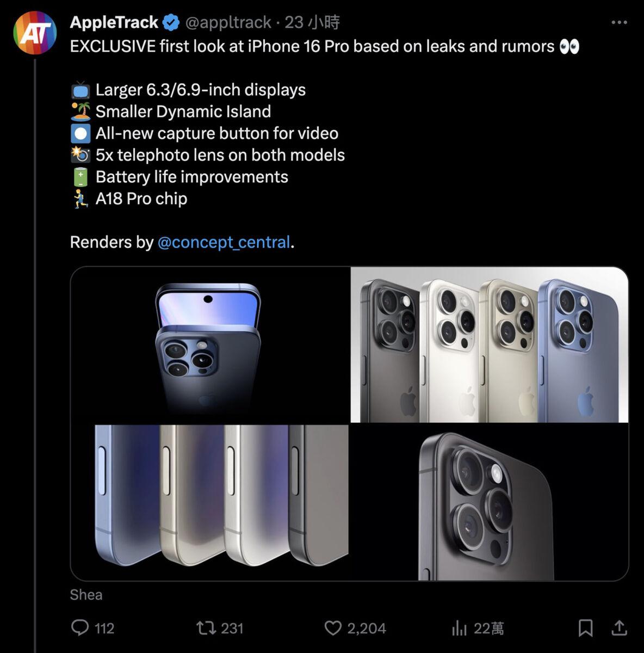Click the Shea image credit label
This screenshot has height=653, width=644.
tap(86, 595)
